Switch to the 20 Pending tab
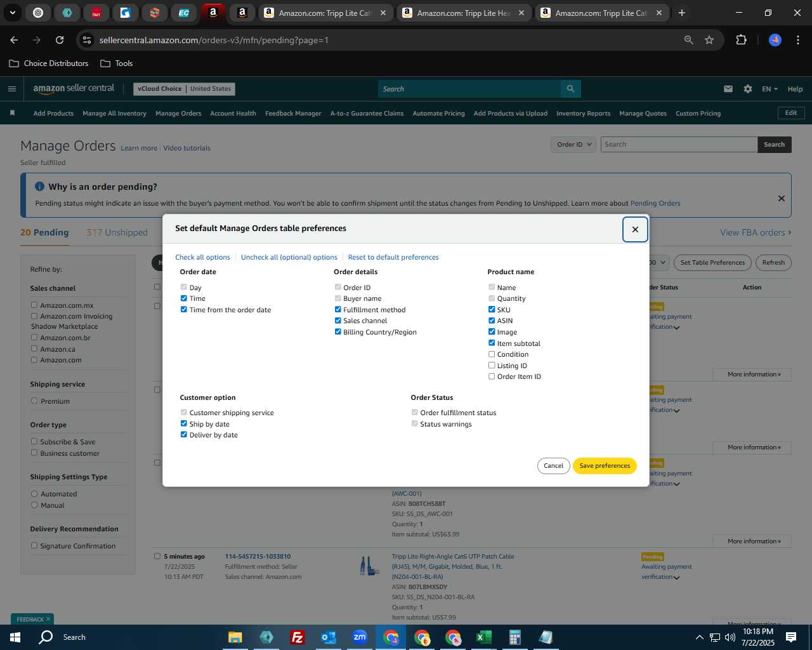The height and width of the screenshot is (650, 812). (x=44, y=232)
